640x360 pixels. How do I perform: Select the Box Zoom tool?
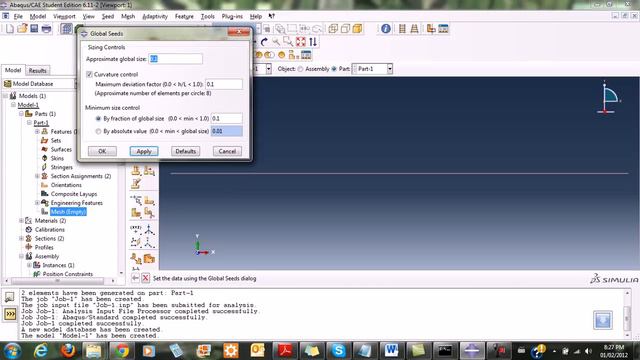click(288, 42)
